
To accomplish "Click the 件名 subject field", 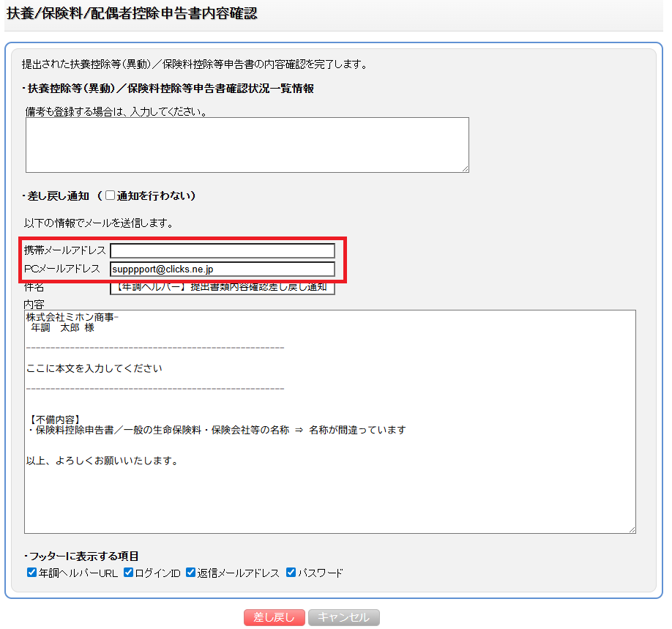I will click(x=223, y=287).
